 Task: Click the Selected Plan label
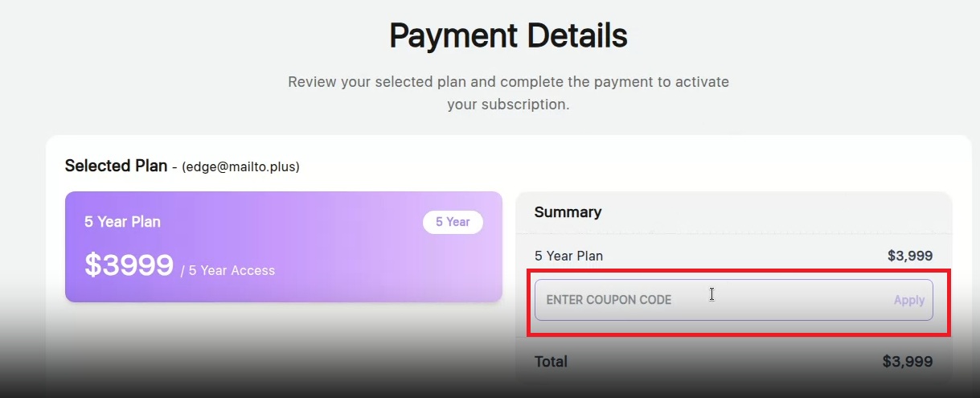(116, 166)
